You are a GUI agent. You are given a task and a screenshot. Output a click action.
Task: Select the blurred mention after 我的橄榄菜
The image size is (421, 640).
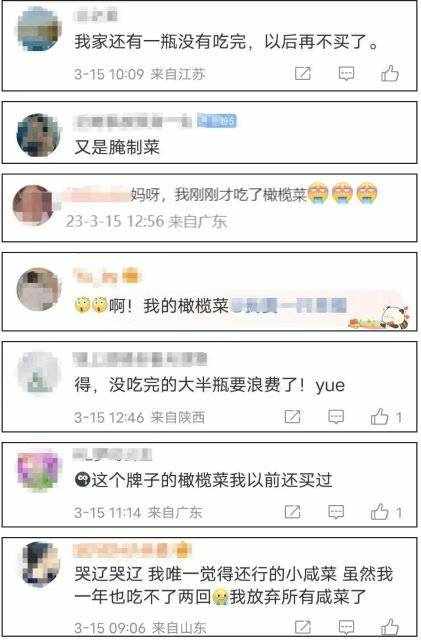pyautogui.click(x=289, y=306)
